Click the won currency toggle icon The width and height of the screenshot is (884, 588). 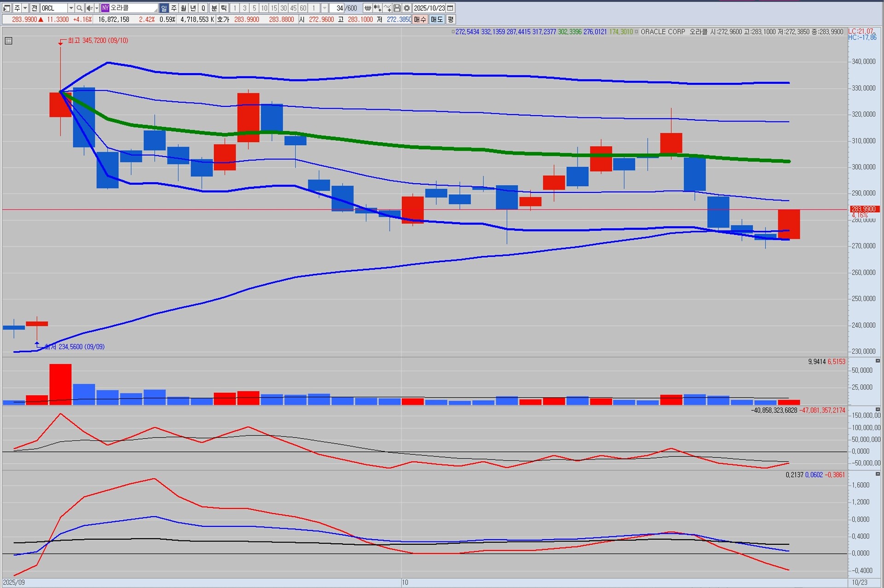(x=367, y=8)
